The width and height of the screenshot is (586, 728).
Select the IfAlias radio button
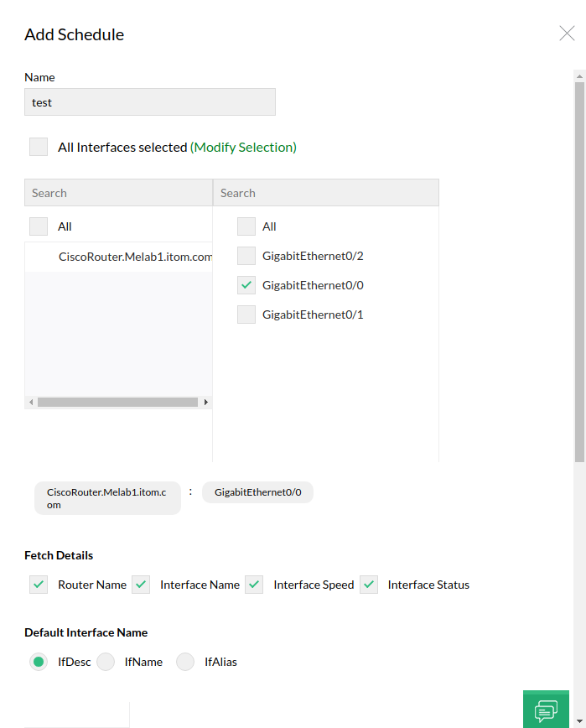(x=185, y=662)
